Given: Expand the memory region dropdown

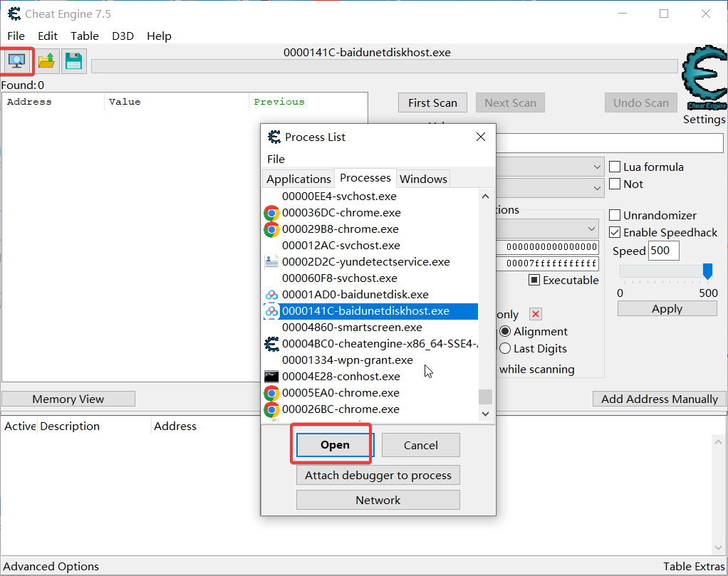Looking at the screenshot, I should click(x=591, y=229).
